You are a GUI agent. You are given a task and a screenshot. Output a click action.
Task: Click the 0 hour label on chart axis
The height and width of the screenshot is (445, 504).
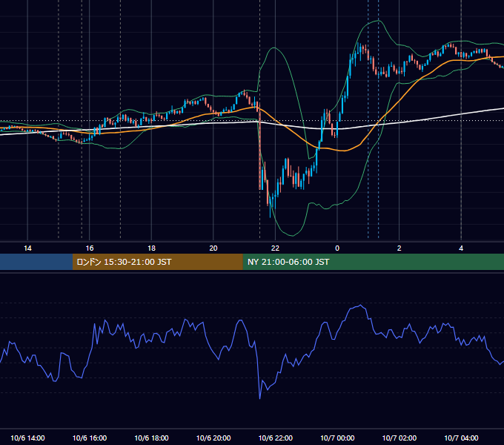pyautogui.click(x=337, y=248)
